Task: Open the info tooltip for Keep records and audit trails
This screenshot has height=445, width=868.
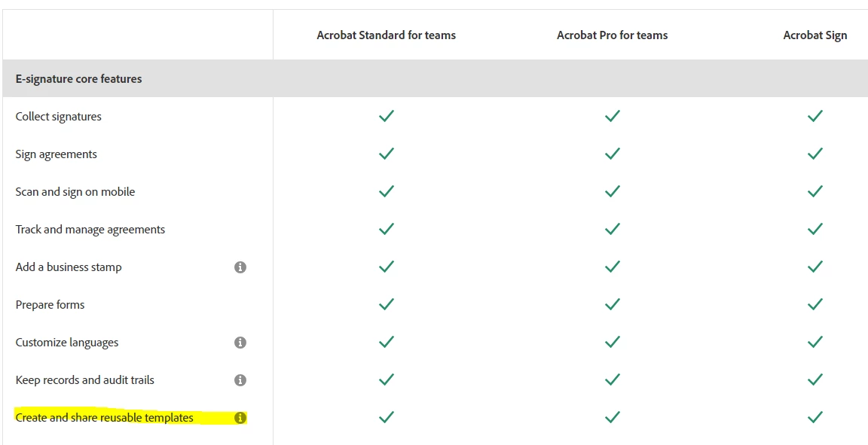Action: pyautogui.click(x=240, y=380)
